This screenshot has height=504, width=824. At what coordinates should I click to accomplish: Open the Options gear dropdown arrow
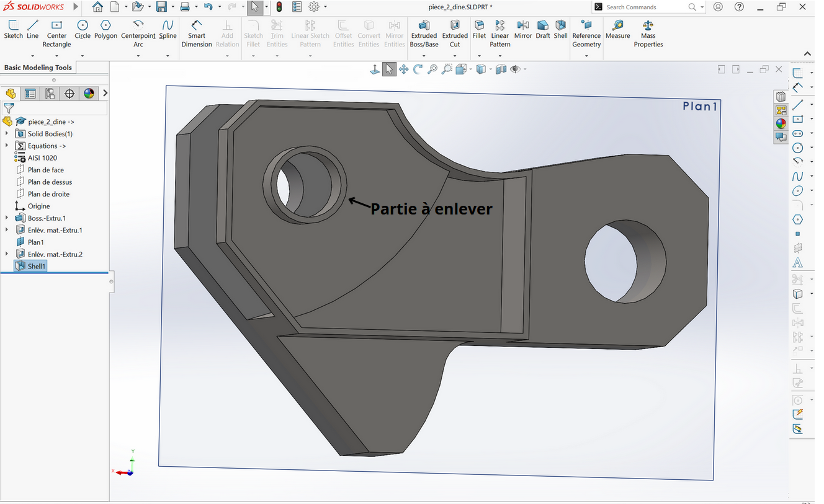(326, 7)
